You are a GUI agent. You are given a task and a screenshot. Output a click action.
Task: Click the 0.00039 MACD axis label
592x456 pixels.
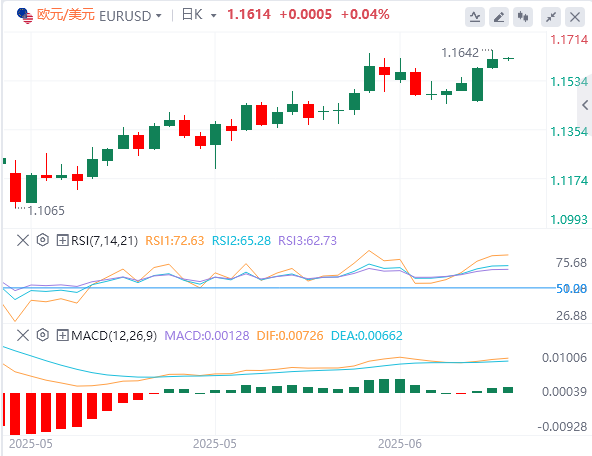pyautogui.click(x=564, y=392)
